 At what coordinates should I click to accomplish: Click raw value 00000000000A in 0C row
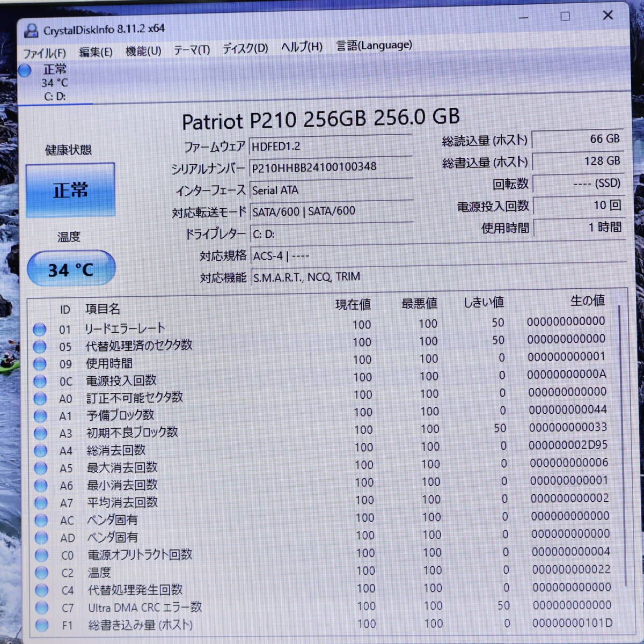[x=567, y=374]
